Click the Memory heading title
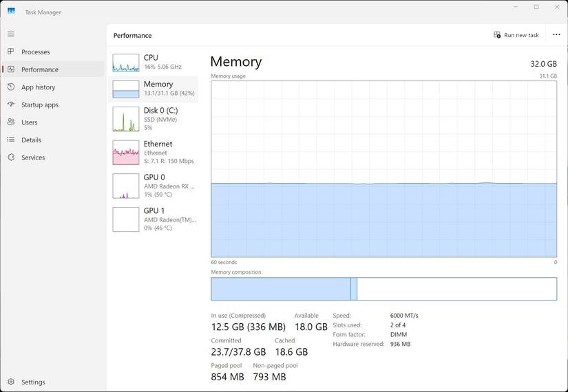This screenshot has height=392, width=568. [x=236, y=62]
